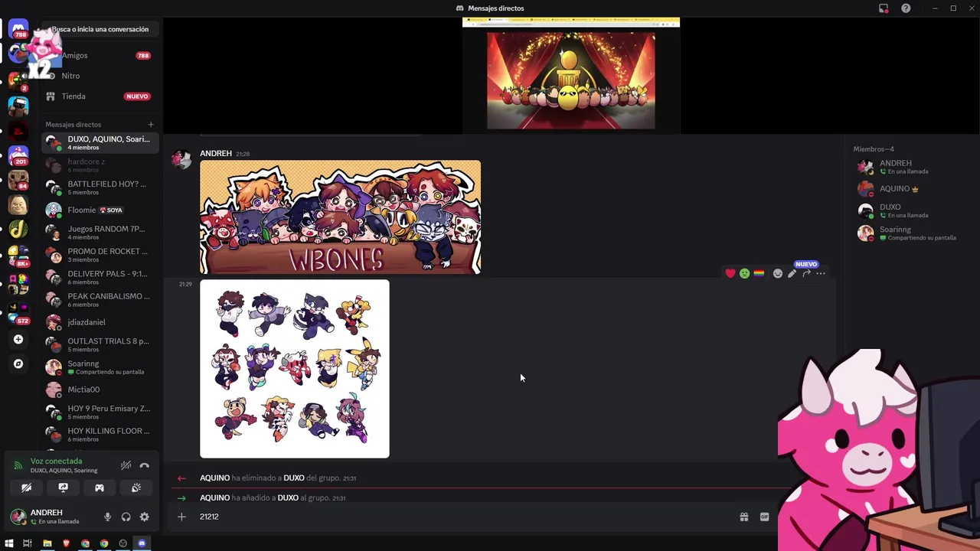The height and width of the screenshot is (551, 980).
Task: Open Discord home direct messages icon
Action: tap(18, 29)
